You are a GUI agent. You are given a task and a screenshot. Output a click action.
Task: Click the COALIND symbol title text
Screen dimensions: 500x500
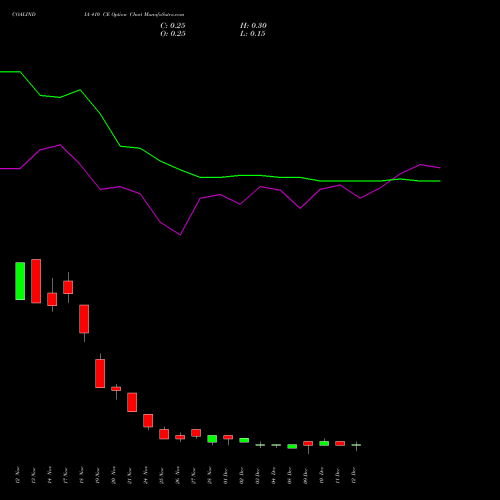(x=24, y=14)
